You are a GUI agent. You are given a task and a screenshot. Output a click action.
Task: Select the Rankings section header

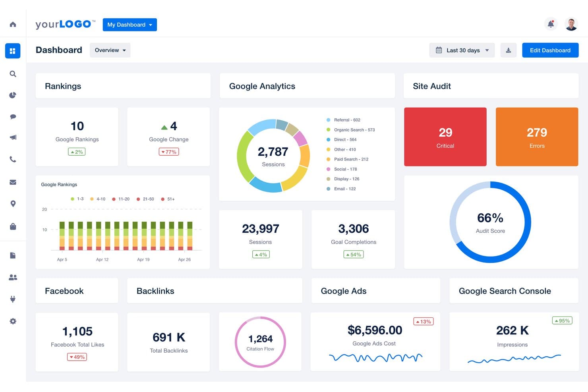123,86
